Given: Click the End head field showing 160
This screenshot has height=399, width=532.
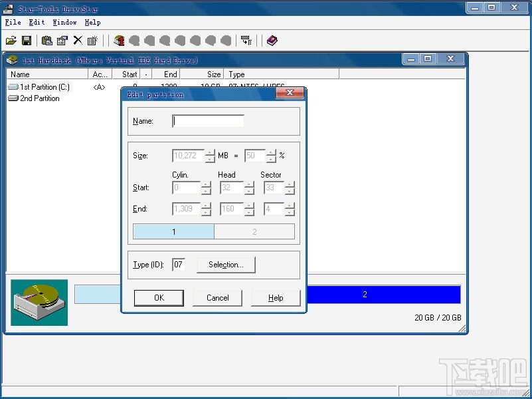Looking at the screenshot, I should (232, 209).
